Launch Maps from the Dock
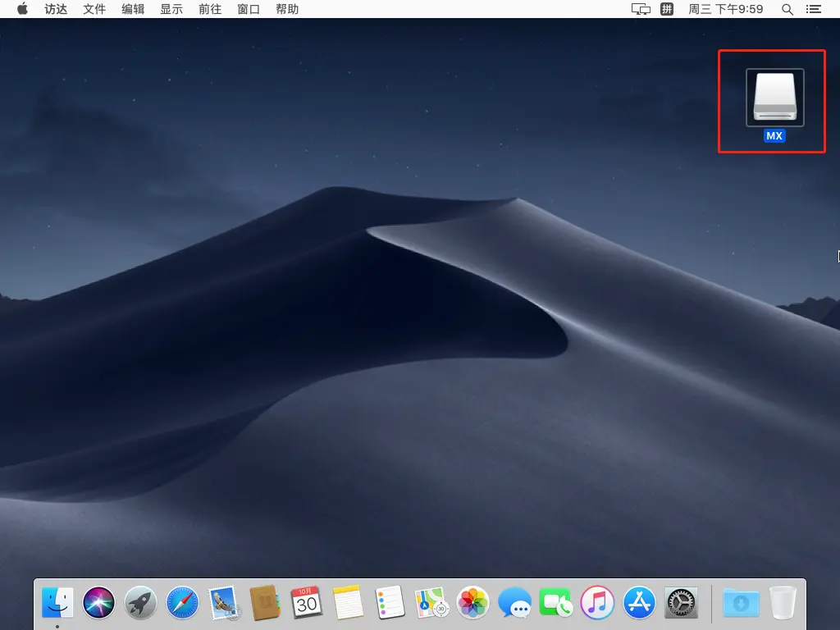 [x=431, y=602]
